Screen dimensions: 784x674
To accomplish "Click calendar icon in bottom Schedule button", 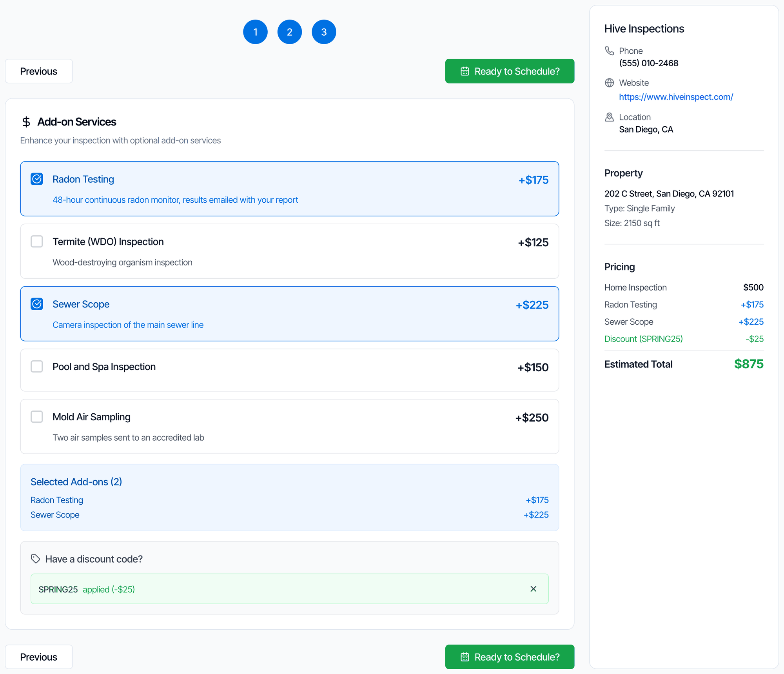I will pyautogui.click(x=465, y=657).
